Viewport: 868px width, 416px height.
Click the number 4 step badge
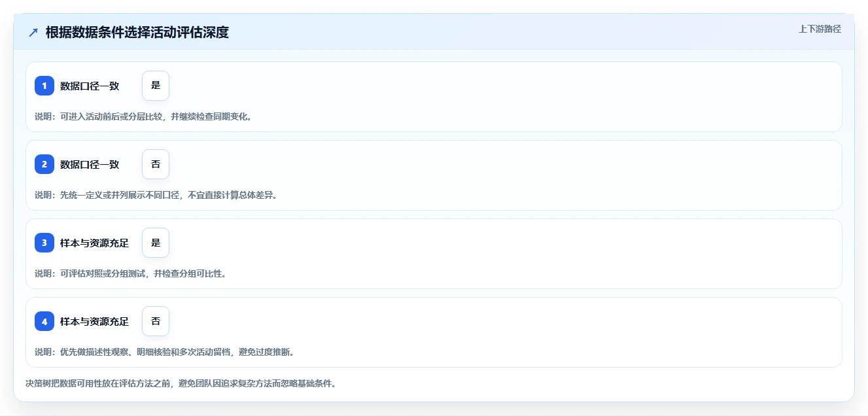[44, 321]
